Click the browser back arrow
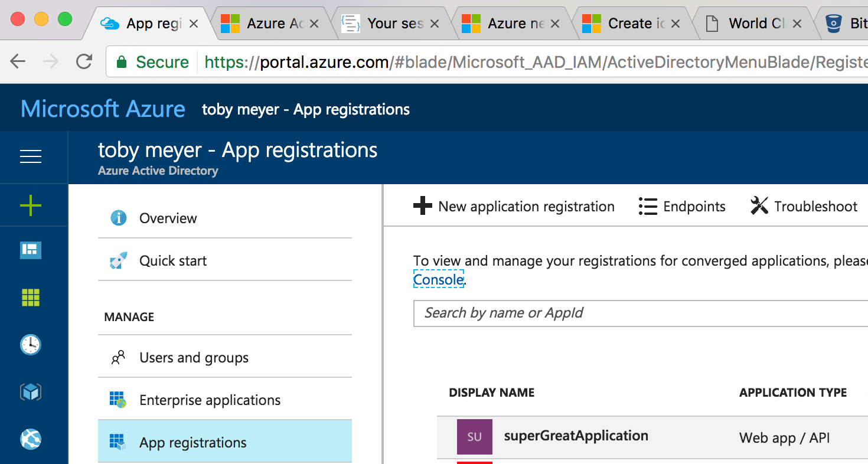Screen dimensions: 868x464 click(17, 61)
